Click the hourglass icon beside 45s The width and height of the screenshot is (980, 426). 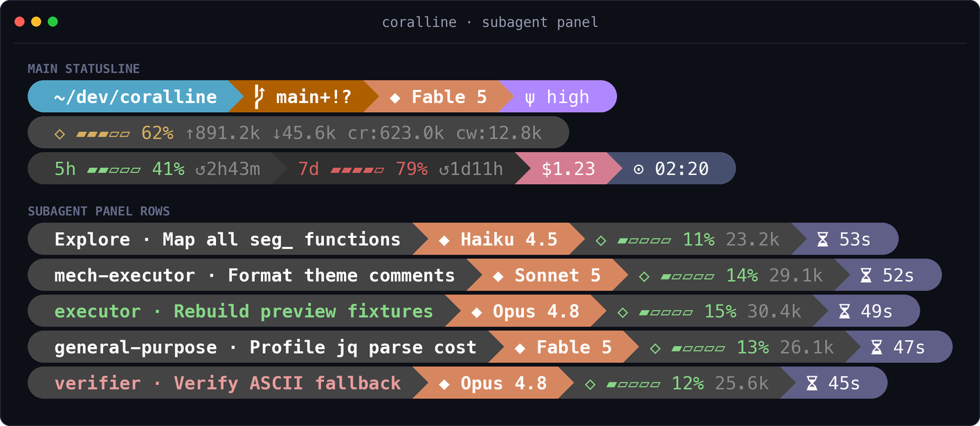[x=812, y=384]
